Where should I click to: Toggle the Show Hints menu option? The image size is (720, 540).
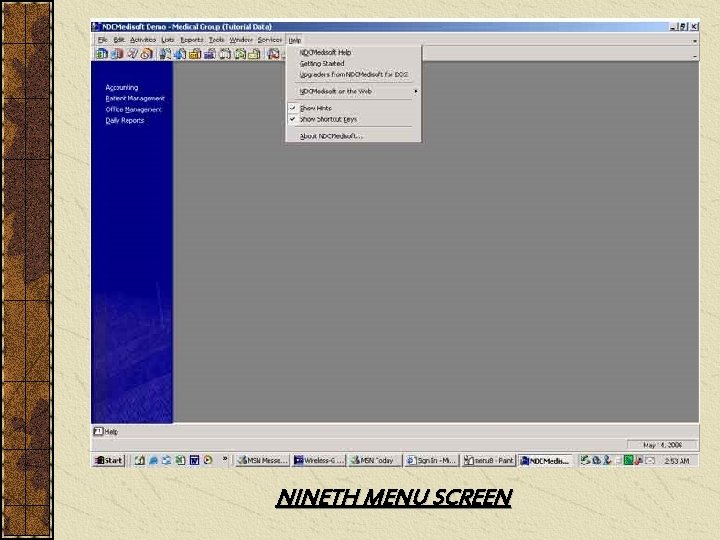pos(353,108)
